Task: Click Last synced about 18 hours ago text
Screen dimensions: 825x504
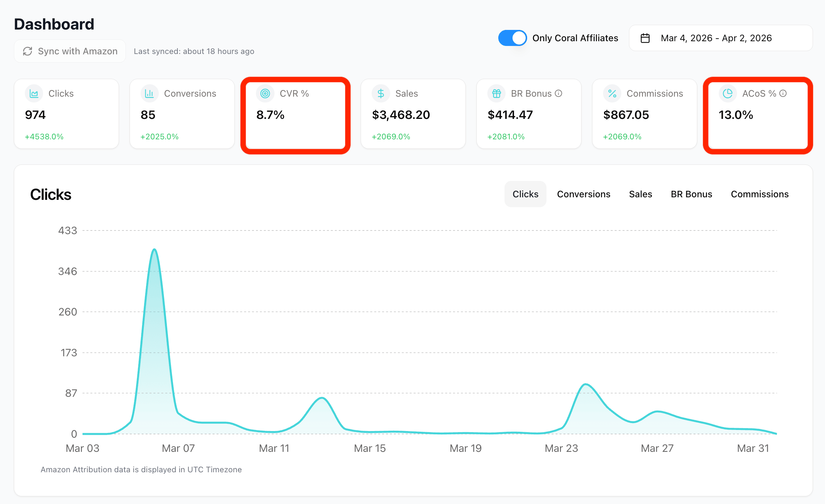Action: pyautogui.click(x=194, y=51)
